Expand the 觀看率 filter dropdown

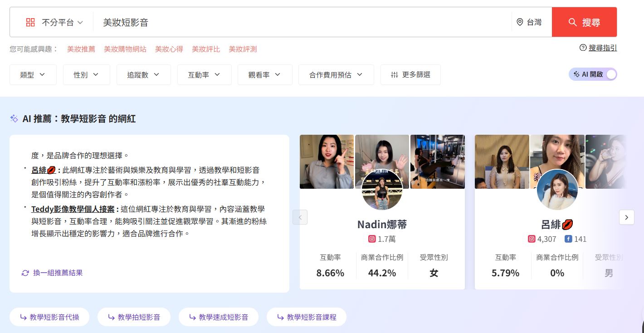click(x=265, y=74)
